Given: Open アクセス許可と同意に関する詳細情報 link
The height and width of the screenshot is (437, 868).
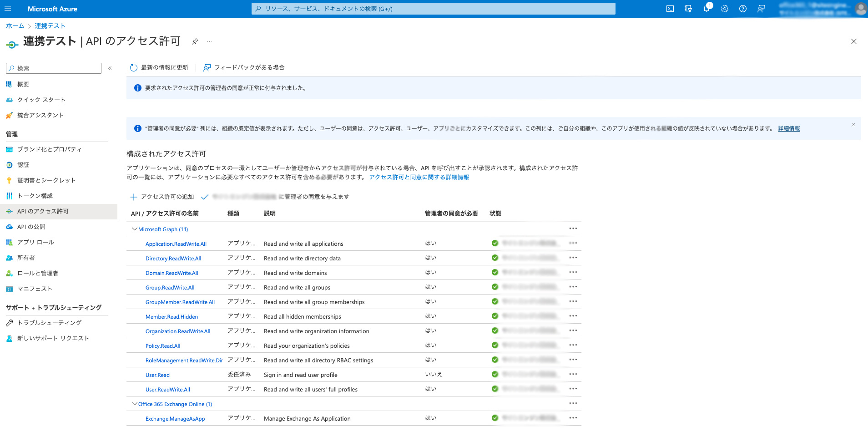Looking at the screenshot, I should 419,177.
